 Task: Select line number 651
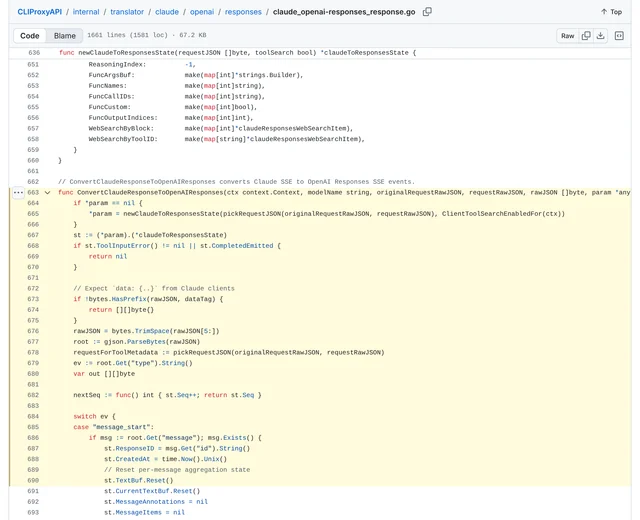(33, 64)
